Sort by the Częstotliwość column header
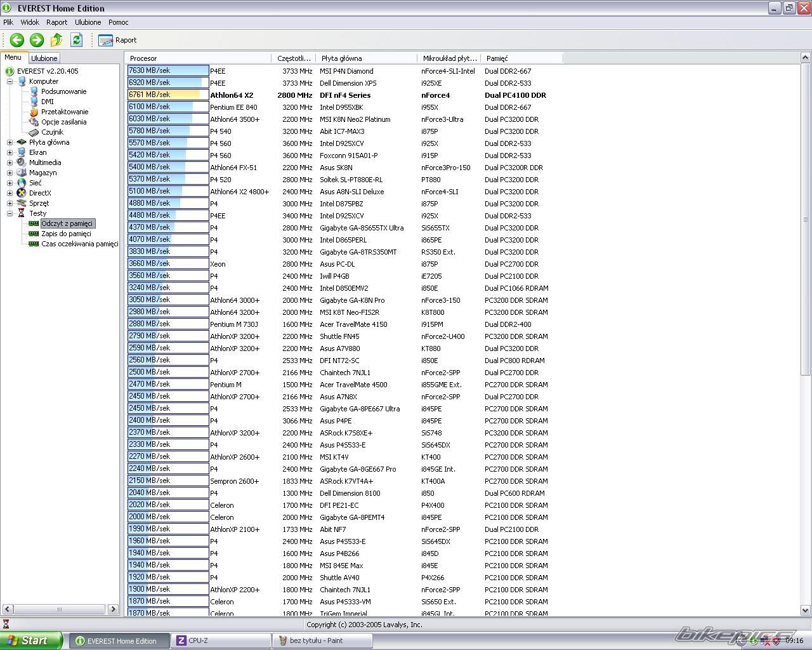Screen dimensions: 812x650 (294, 58)
